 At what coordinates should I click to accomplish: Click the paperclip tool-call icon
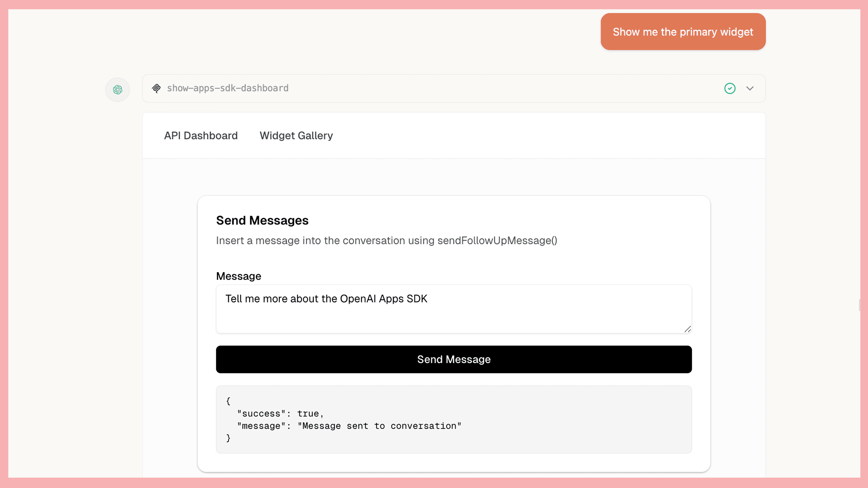[156, 88]
